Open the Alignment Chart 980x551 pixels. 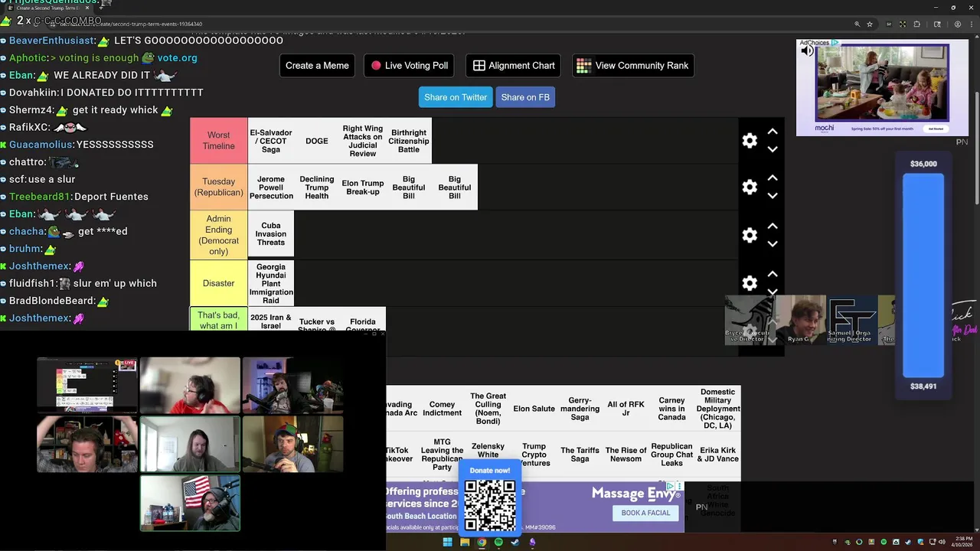[x=513, y=65]
